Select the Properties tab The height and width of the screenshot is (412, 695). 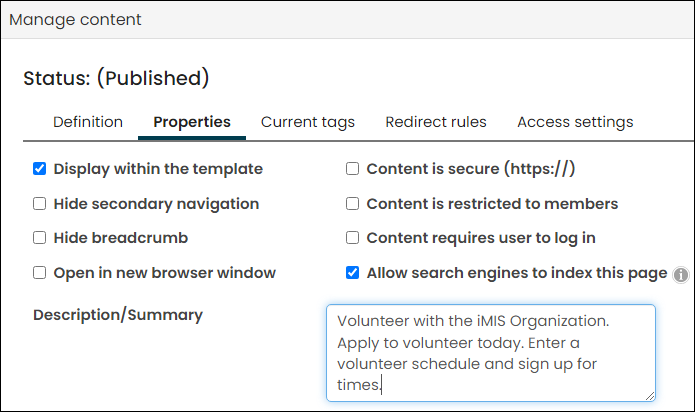click(x=192, y=122)
